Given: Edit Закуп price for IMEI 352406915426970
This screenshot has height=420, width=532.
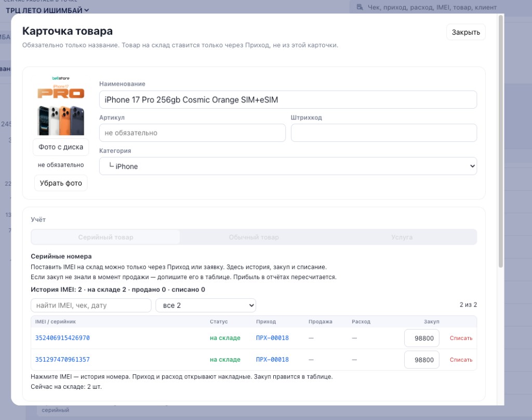Looking at the screenshot, I should (422, 338).
